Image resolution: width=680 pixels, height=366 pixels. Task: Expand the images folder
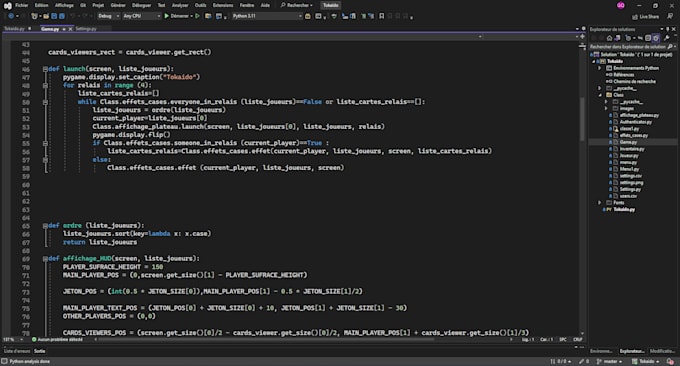click(x=606, y=108)
